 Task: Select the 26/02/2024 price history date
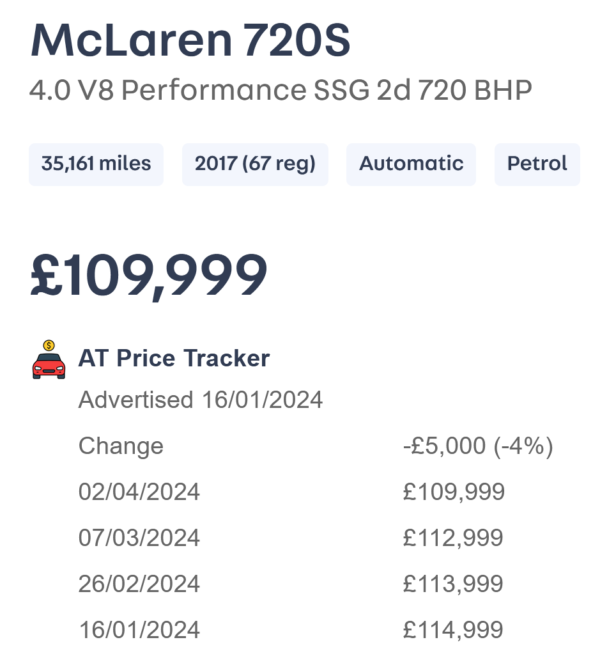point(139,584)
